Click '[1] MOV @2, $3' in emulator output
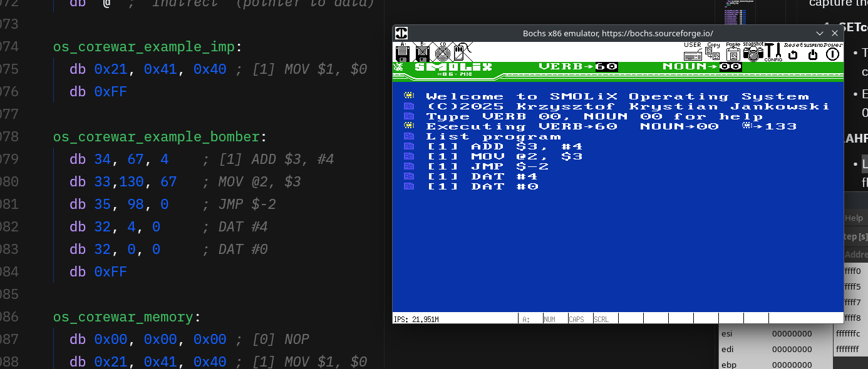Screen dimensions: 868x369 [x=505, y=156]
